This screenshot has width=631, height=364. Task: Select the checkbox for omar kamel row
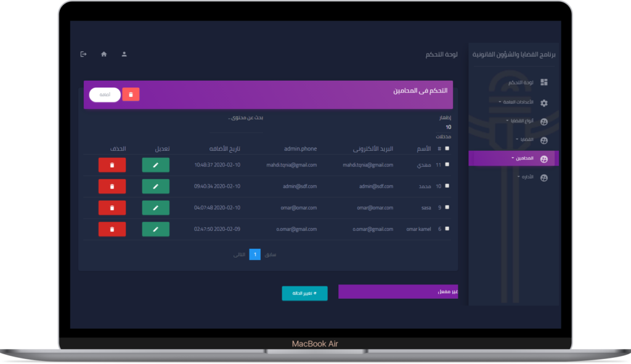[447, 229]
